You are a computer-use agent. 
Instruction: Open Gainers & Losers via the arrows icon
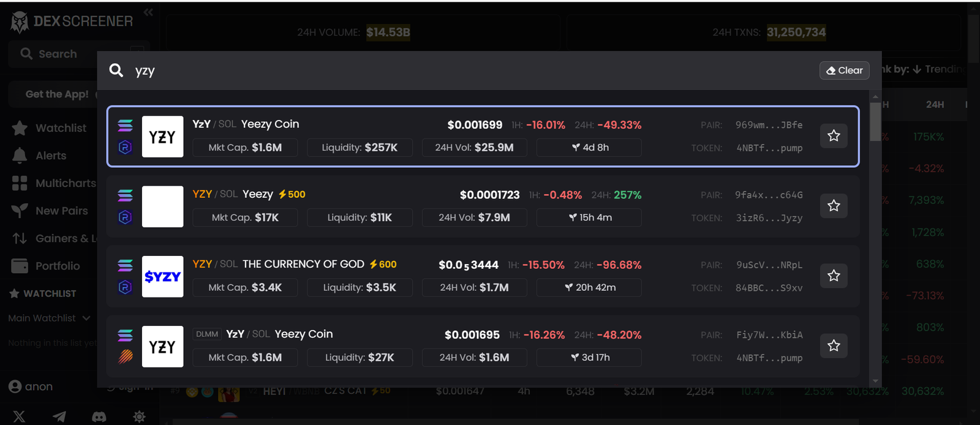pyautogui.click(x=20, y=238)
